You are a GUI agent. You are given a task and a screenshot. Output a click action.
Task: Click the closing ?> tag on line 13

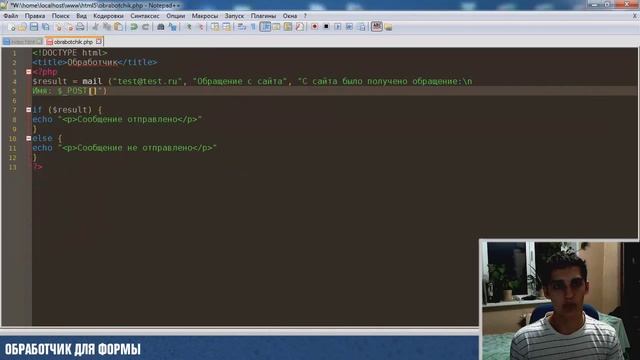(37, 167)
